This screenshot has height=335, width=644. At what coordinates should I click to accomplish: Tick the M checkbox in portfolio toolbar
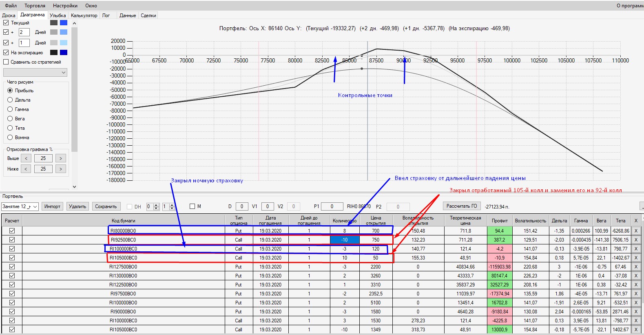(x=193, y=206)
